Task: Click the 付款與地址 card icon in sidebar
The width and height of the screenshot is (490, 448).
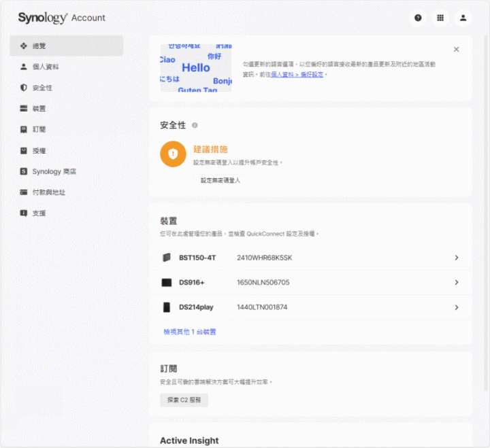Action: pos(24,192)
